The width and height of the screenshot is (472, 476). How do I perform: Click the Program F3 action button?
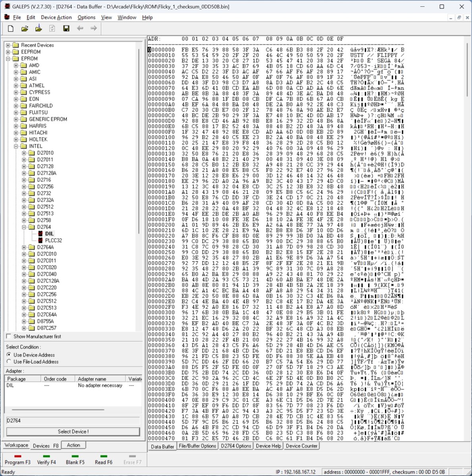17,460
